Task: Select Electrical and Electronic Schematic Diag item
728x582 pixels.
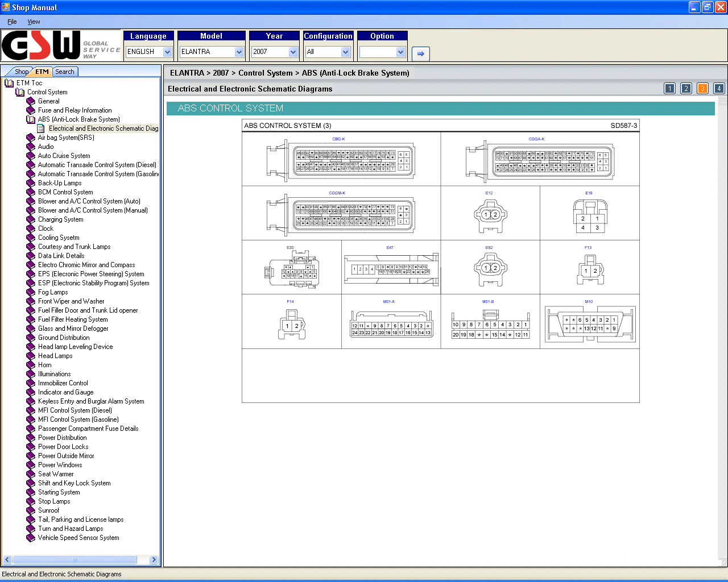Action: 104,128
